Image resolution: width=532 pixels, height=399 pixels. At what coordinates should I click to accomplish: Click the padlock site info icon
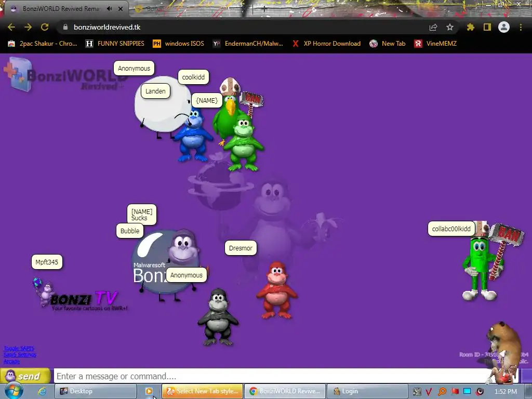coord(65,27)
